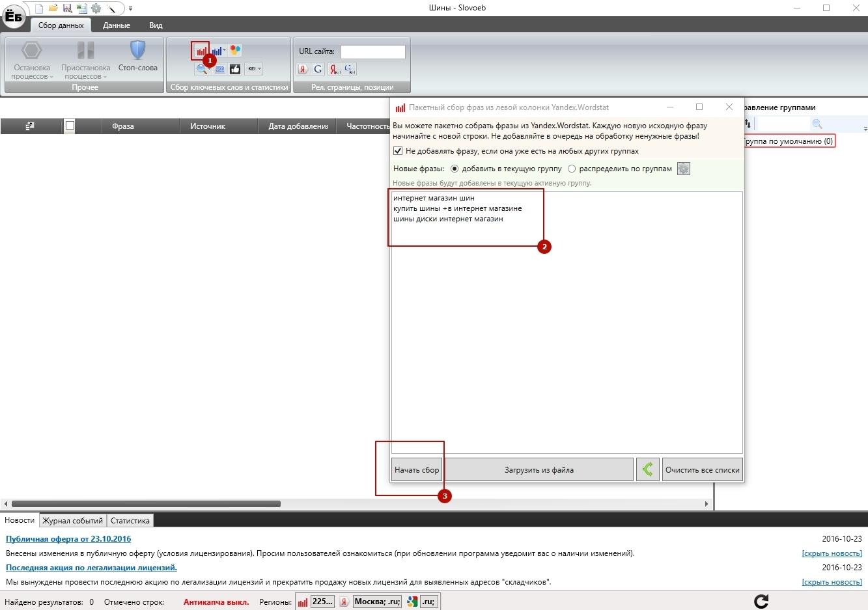Click the magnifier search hints icon
Screen dimensions: 868x610
(202, 68)
